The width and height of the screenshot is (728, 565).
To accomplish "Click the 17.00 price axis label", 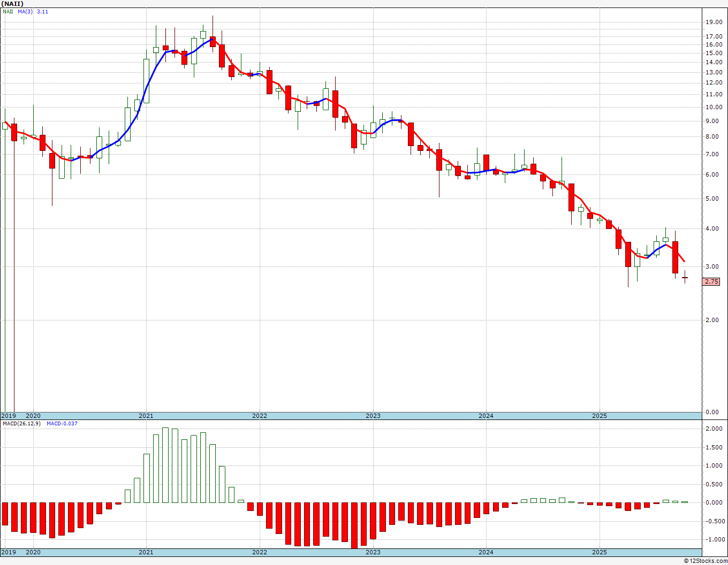I will [x=714, y=36].
